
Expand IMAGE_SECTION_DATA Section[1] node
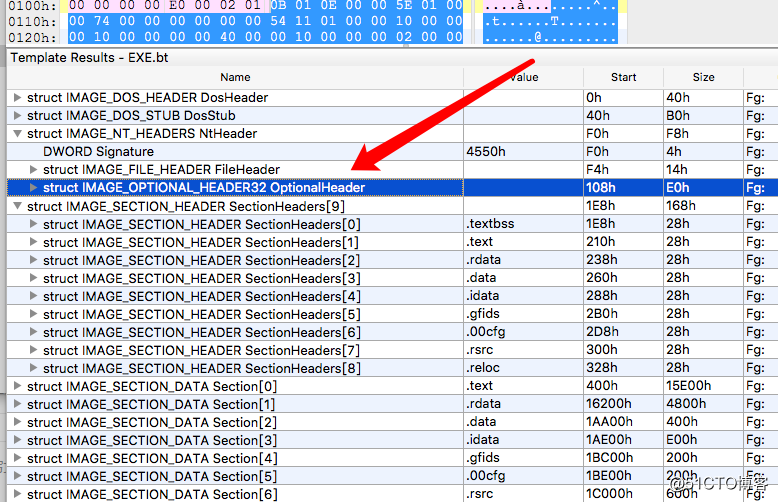click(x=17, y=404)
